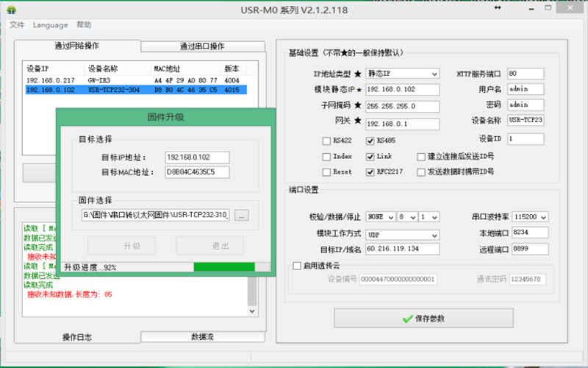
Task: Switch to the 数据流 tab
Action: click(202, 336)
